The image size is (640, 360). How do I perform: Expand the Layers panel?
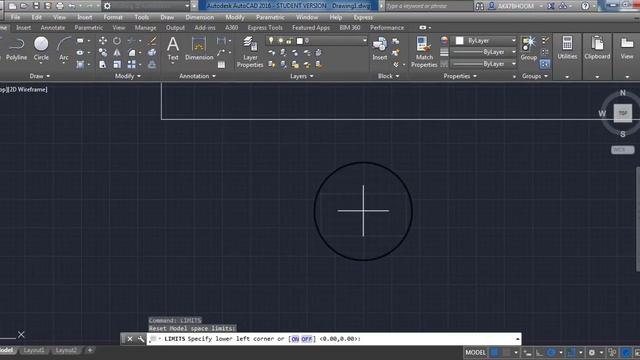click(x=302, y=76)
